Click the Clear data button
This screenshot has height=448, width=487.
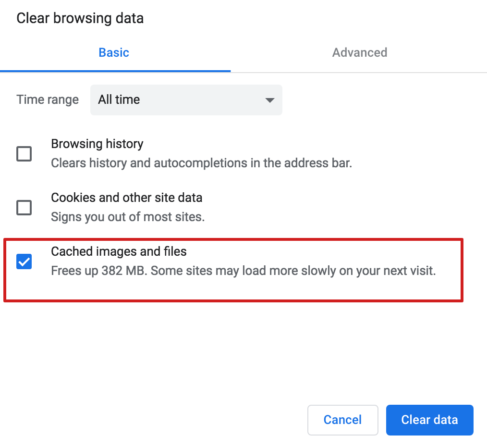tap(429, 420)
